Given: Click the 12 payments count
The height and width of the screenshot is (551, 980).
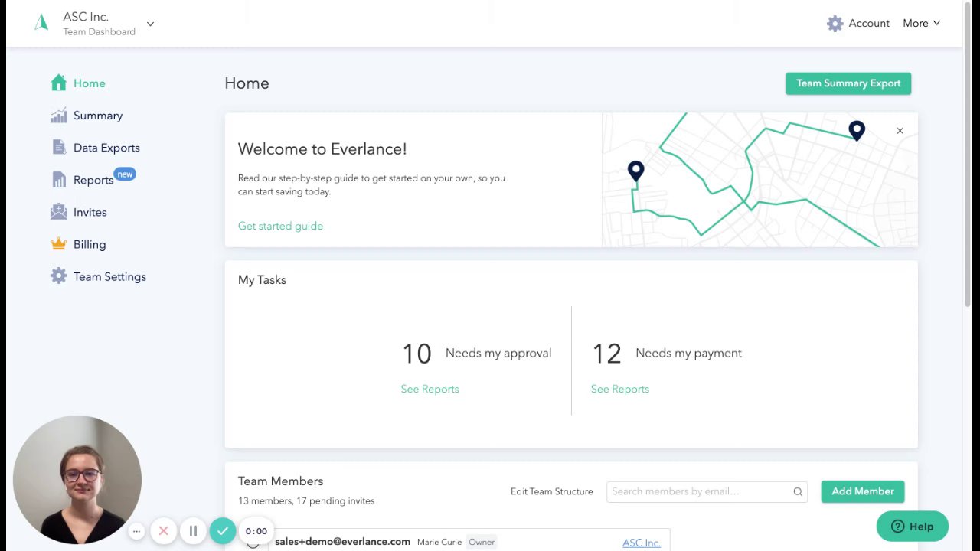Looking at the screenshot, I should [x=606, y=354].
